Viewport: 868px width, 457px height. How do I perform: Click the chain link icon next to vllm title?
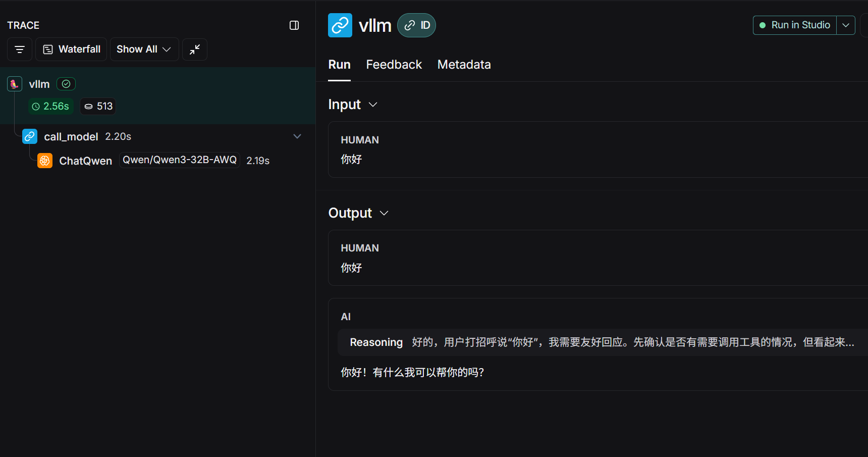340,25
